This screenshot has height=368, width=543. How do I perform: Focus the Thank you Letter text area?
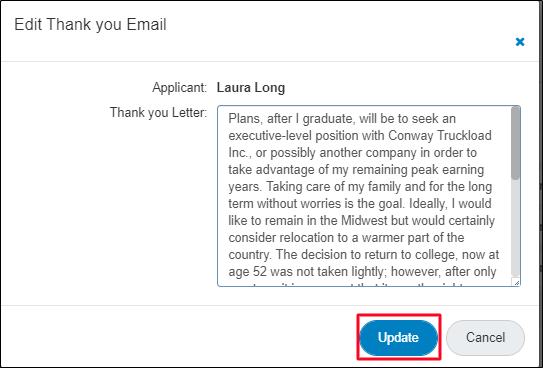click(x=369, y=196)
